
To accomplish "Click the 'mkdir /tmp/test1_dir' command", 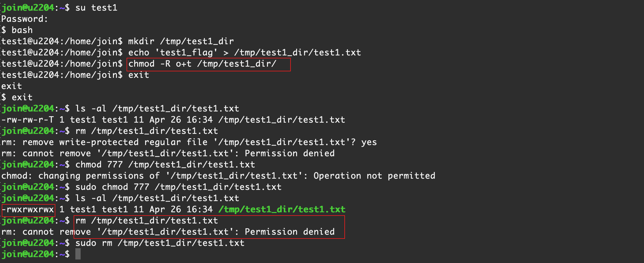I will [x=181, y=41].
